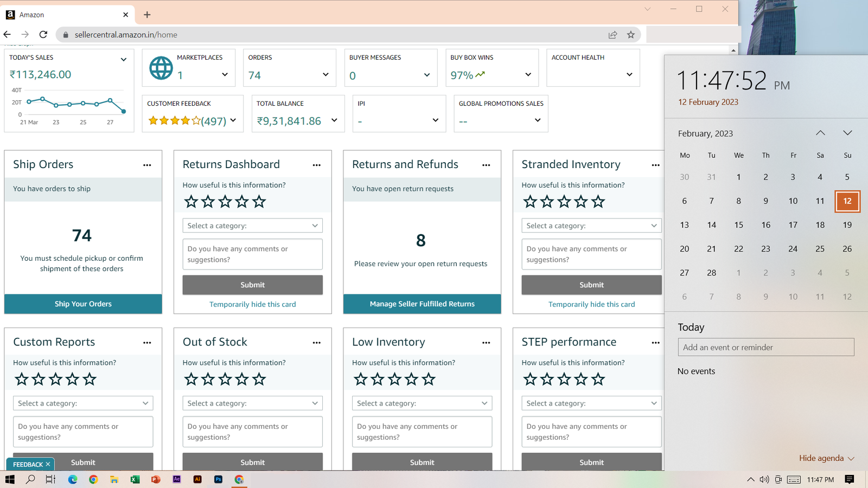Expand the Total Balance dropdown arrow
Image resolution: width=868 pixels, height=488 pixels.
tap(334, 120)
